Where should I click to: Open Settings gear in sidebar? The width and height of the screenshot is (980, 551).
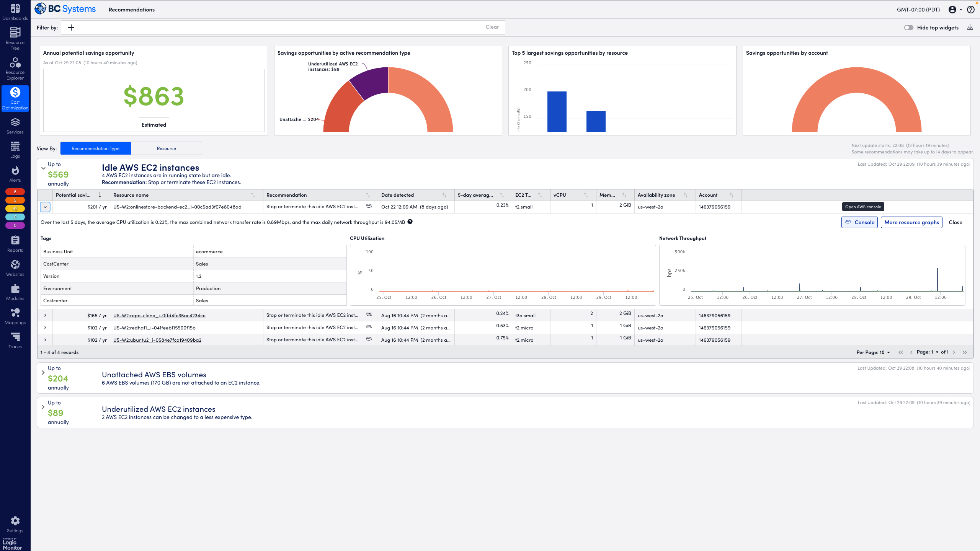point(15,525)
